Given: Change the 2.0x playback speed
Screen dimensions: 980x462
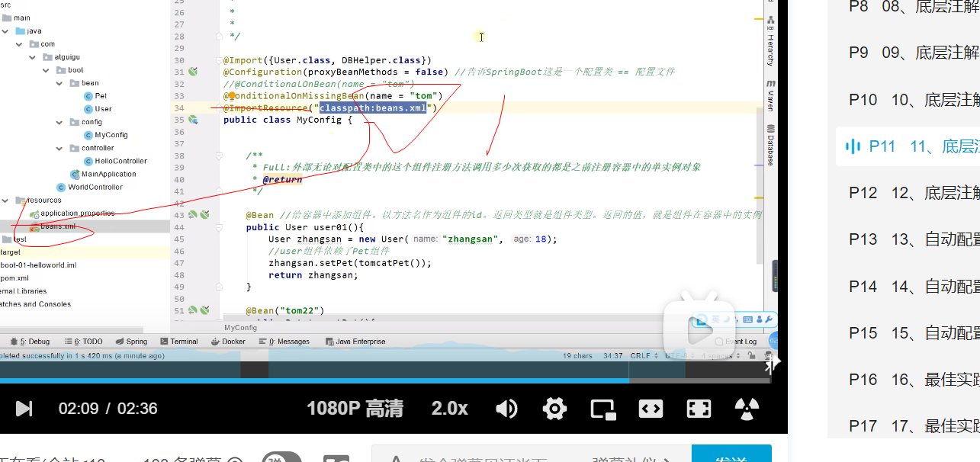Looking at the screenshot, I should coord(450,409).
